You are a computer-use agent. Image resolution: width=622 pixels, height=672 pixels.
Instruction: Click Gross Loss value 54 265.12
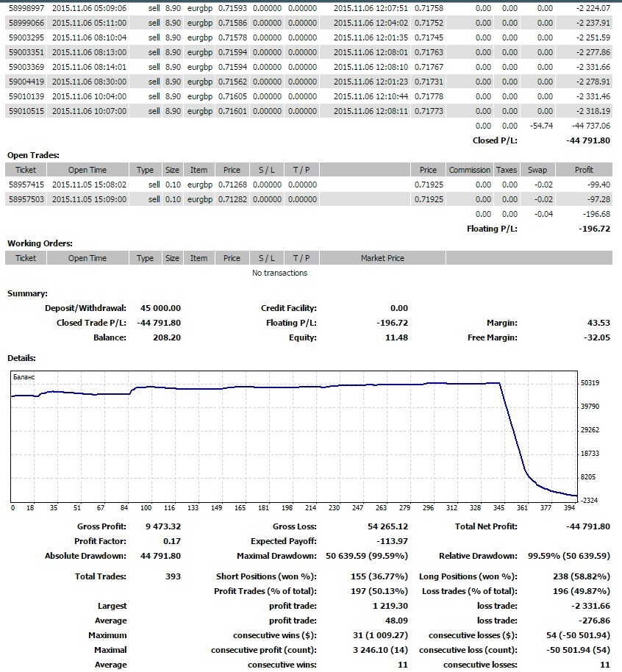pos(387,526)
